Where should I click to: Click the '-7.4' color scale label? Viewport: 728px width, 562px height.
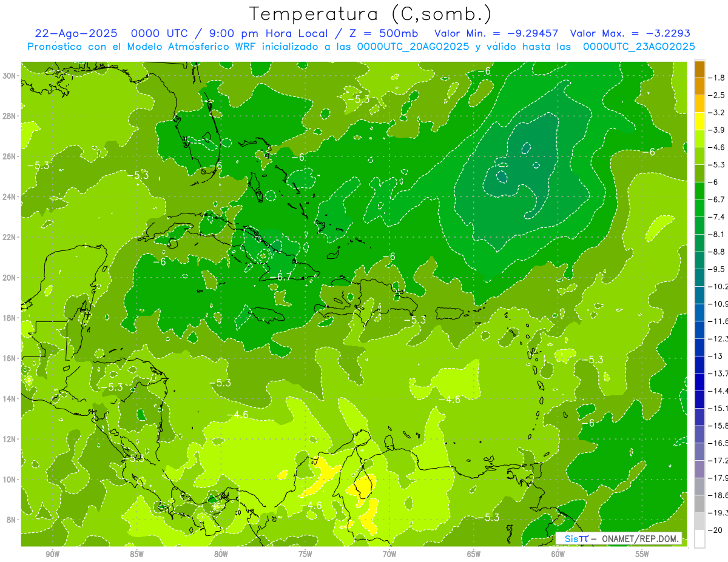(717, 216)
